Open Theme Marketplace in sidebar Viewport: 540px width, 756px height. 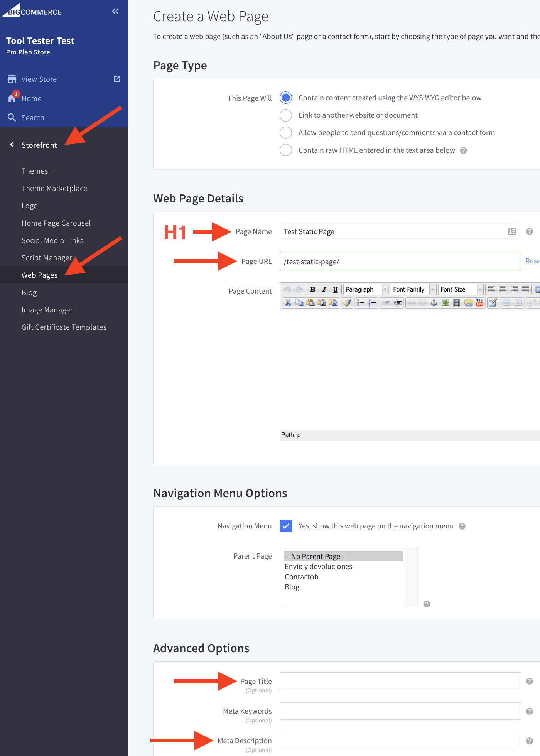click(x=54, y=188)
